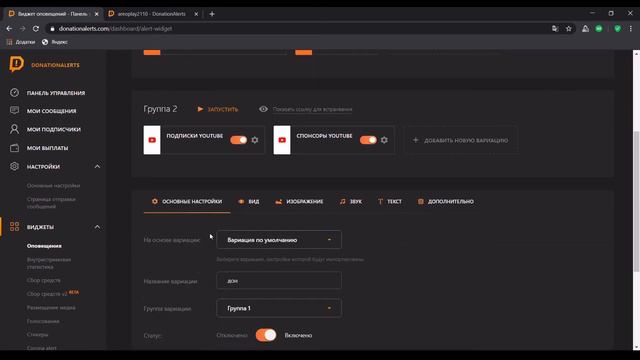Click Показать ссылку для встраивания link

312,109
